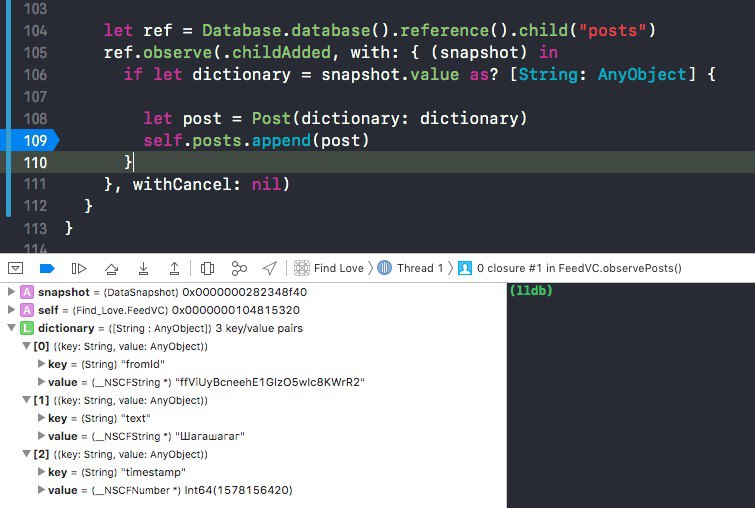Toggle the breakpoints activation button
This screenshot has height=508, width=755.
tap(47, 268)
